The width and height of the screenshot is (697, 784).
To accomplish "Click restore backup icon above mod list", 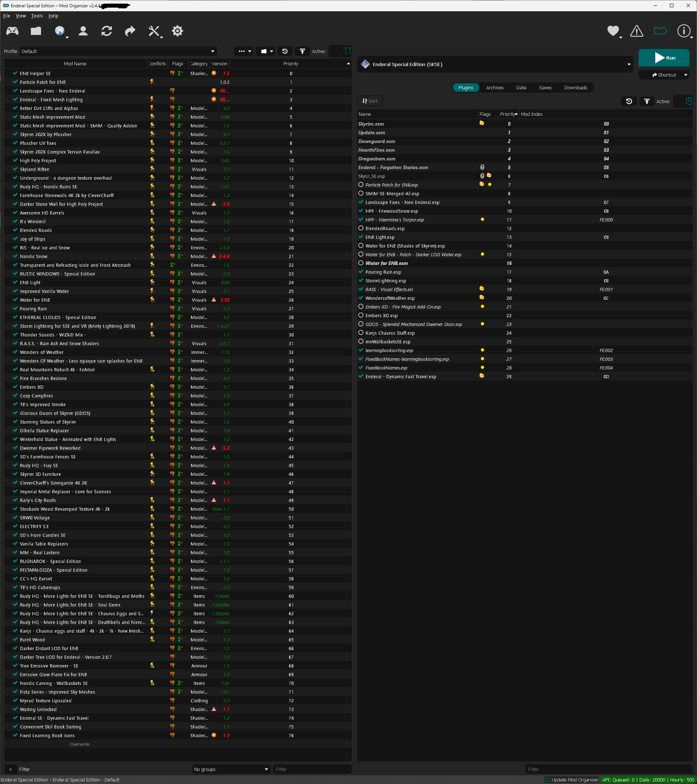I will point(285,51).
